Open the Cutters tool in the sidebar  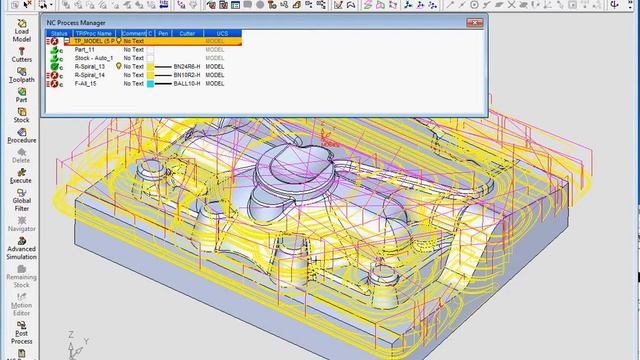(x=22, y=55)
